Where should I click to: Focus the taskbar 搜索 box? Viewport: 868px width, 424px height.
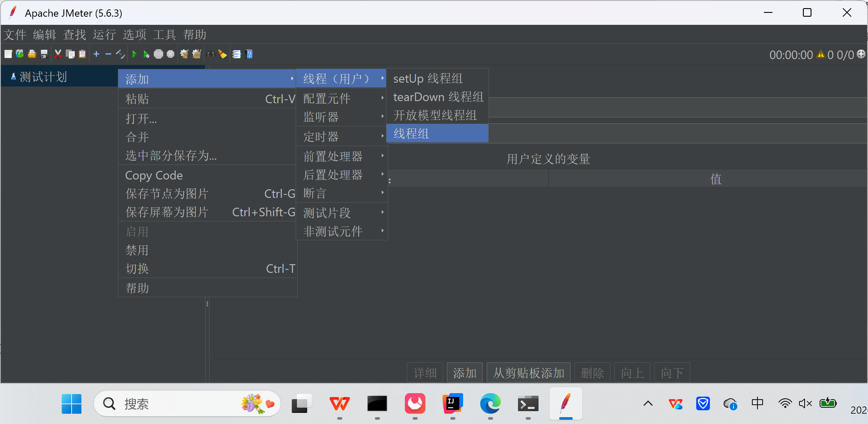[187, 403]
